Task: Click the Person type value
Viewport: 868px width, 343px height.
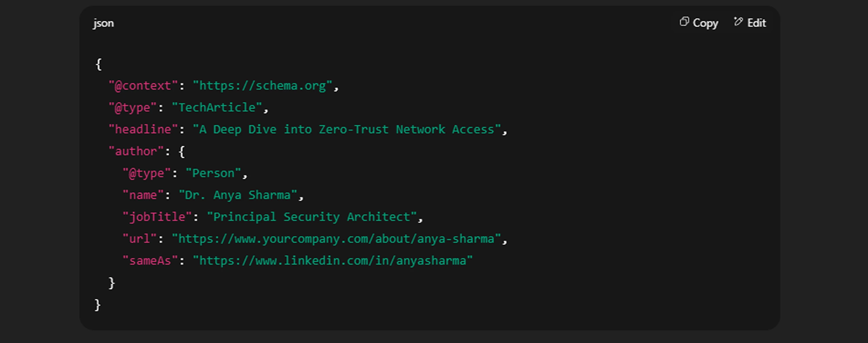Action: point(213,173)
